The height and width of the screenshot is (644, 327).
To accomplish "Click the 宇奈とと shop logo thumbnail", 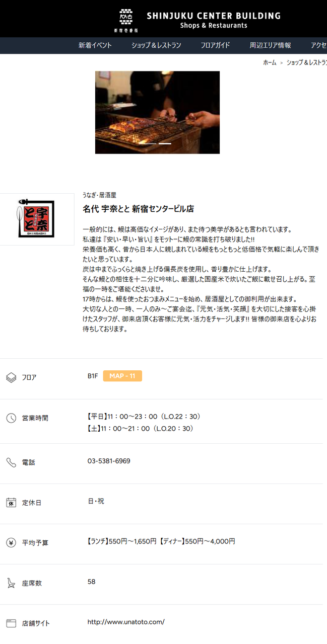I will tap(36, 219).
